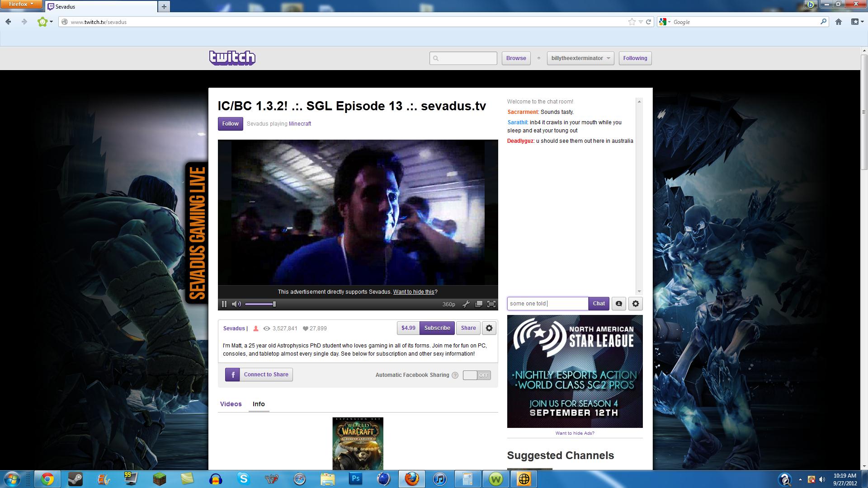Viewport: 868px width, 488px height.
Task: Open the Browse page
Action: click(x=516, y=58)
